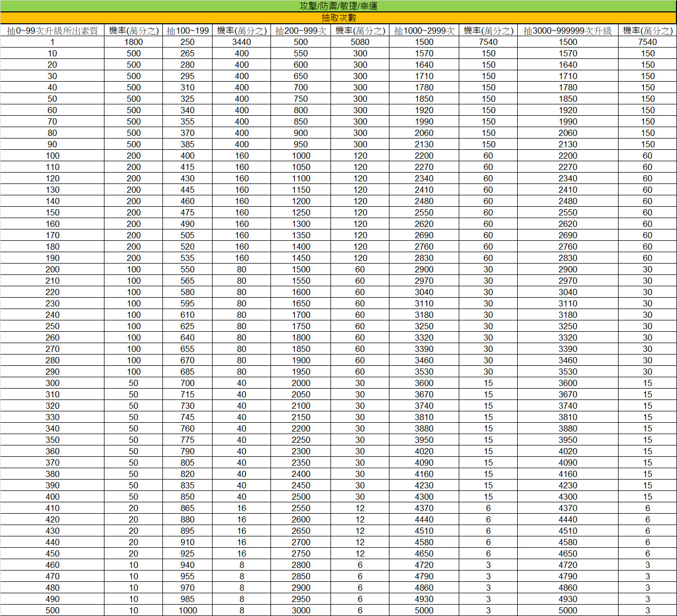This screenshot has height=616, width=677.
Task: Select the cell containing 685
Action: (187, 372)
